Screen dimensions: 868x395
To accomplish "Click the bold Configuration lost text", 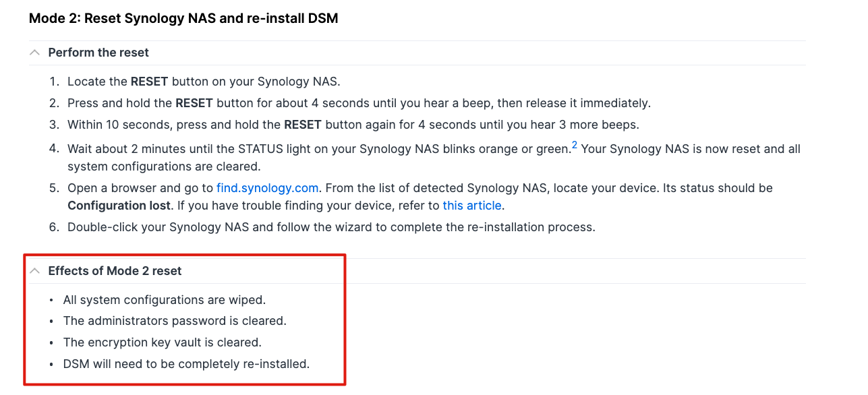I will [119, 206].
